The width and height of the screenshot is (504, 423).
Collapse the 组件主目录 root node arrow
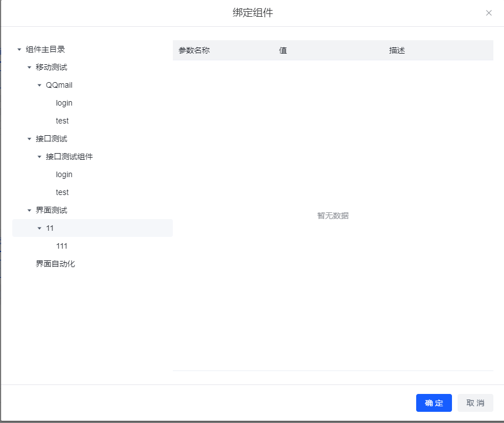click(19, 49)
